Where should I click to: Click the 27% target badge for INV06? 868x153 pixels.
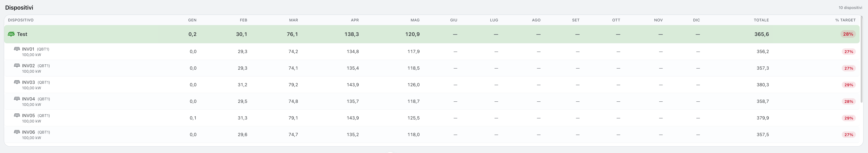pyautogui.click(x=848, y=134)
